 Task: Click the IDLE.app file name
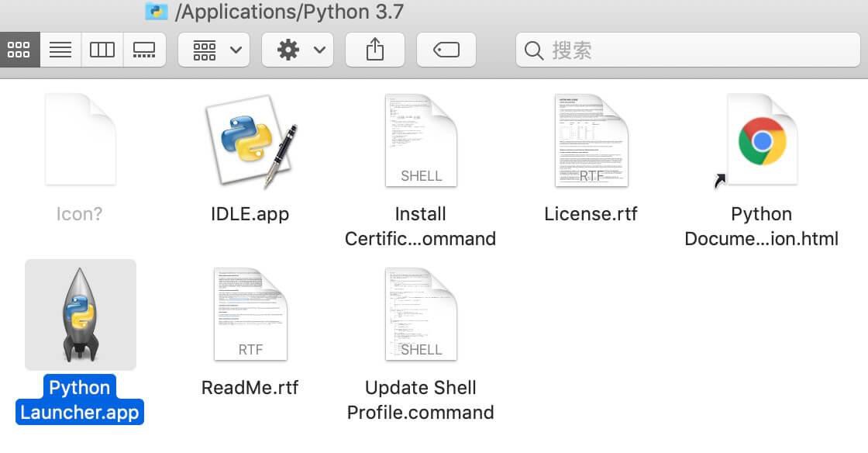coord(250,214)
